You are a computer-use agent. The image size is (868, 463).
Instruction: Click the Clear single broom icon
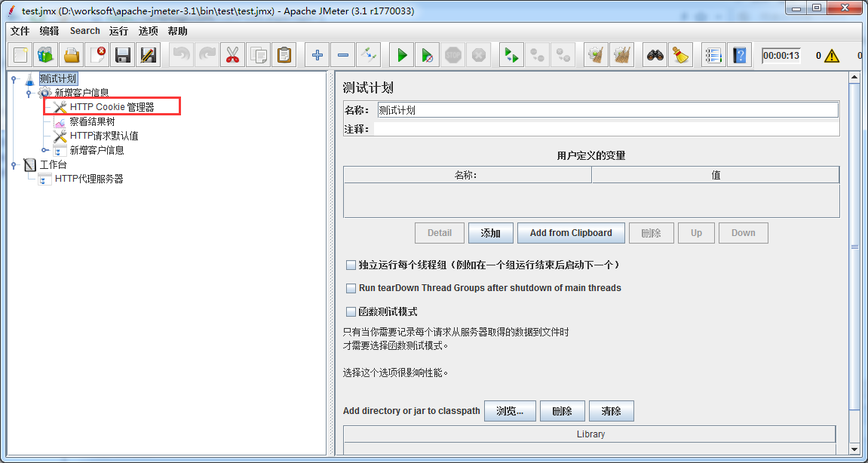pyautogui.click(x=597, y=55)
